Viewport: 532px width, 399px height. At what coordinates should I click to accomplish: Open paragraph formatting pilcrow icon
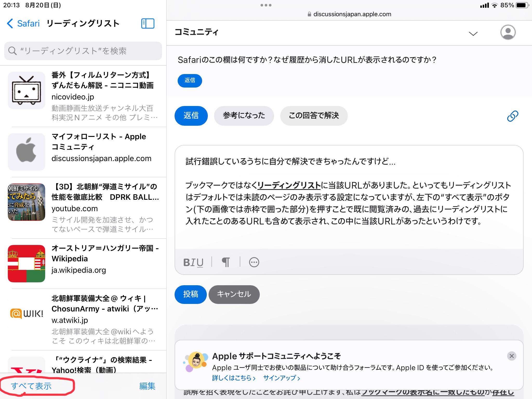click(226, 262)
